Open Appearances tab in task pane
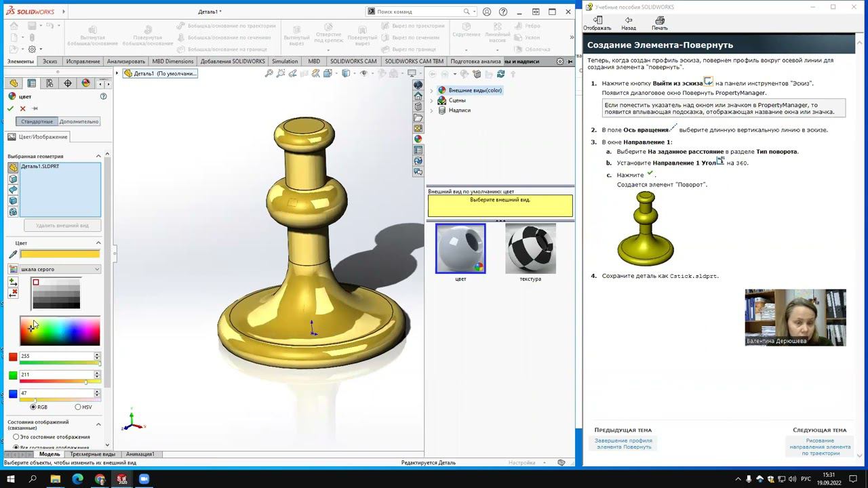The image size is (868, 488). tap(418, 139)
